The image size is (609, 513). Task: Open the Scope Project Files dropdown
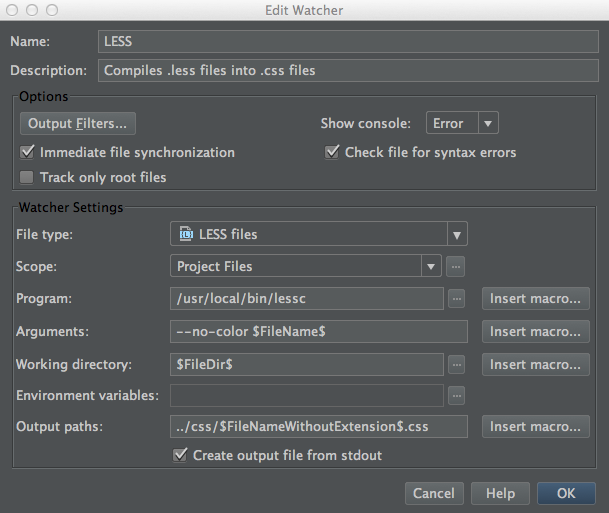[306, 266]
